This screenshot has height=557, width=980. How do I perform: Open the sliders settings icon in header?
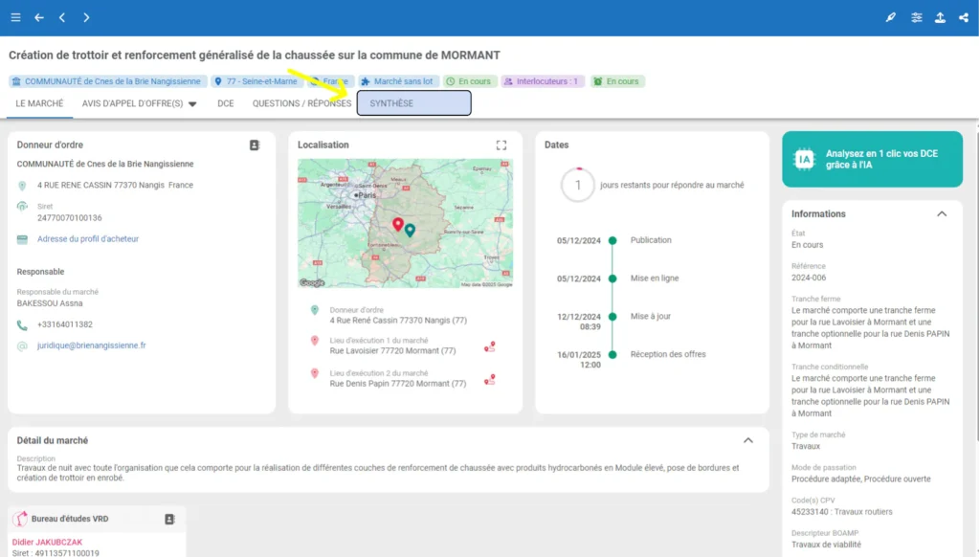click(917, 17)
